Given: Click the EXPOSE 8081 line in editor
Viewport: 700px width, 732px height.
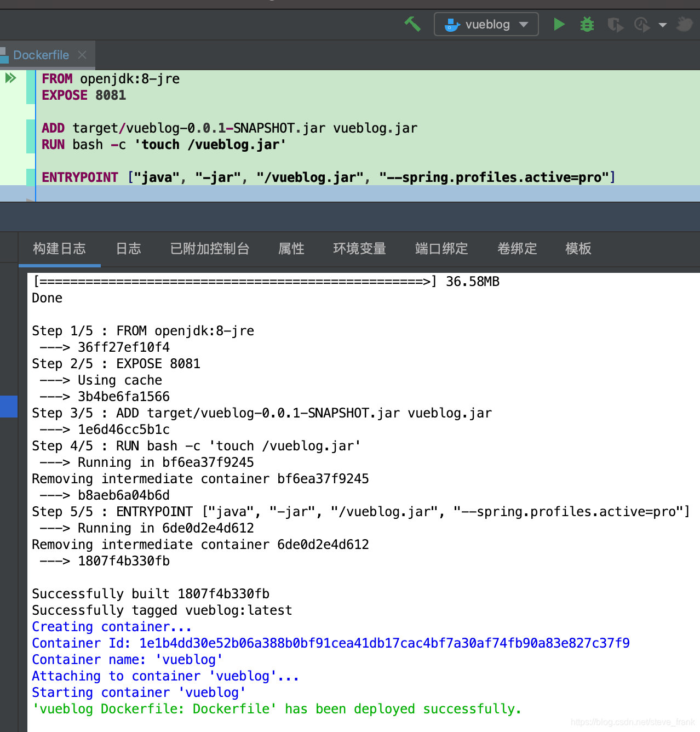Looking at the screenshot, I should click(x=84, y=95).
